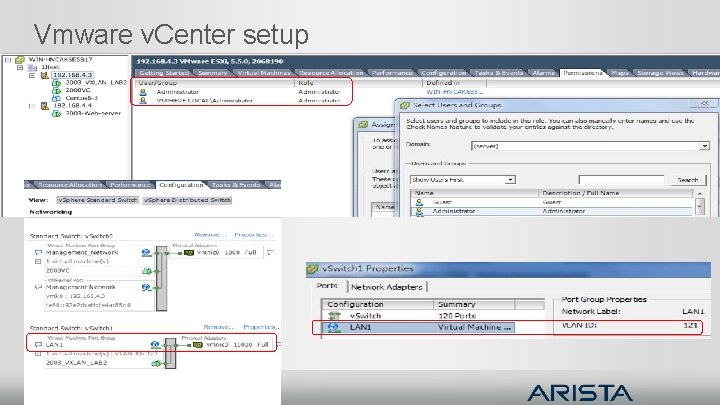Viewport: 720px width, 405px height.
Task: Click Remove link for vSwitch1
Action: 217,327
